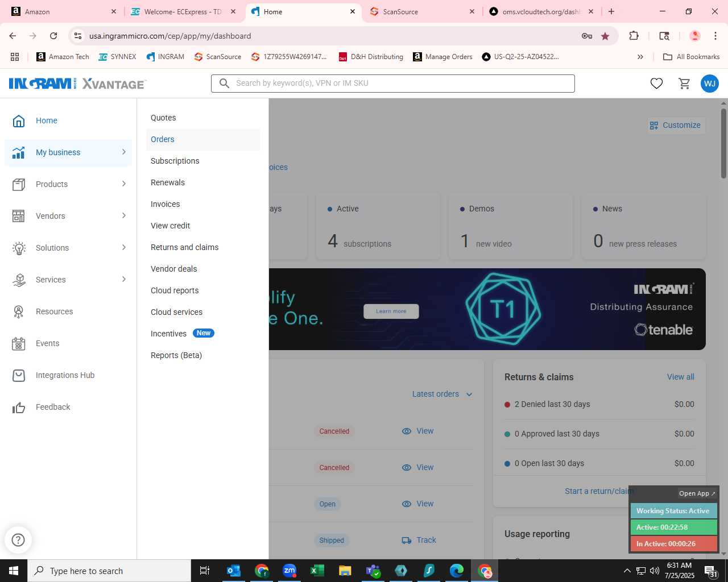
Task: Open Vendor deals menu item
Action: point(203,269)
